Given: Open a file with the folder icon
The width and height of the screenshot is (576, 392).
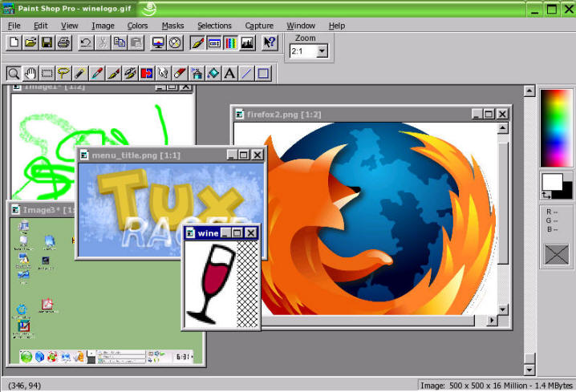Looking at the screenshot, I should (30, 42).
